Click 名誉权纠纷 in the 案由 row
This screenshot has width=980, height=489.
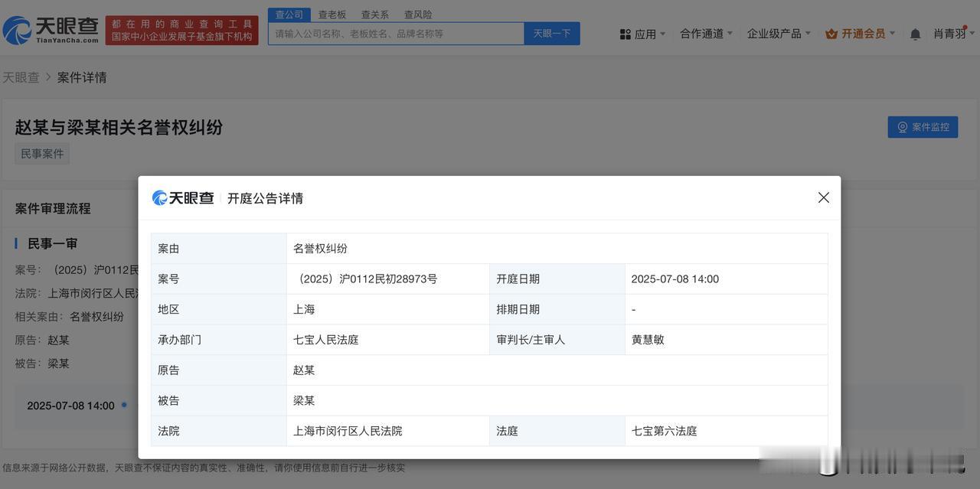coord(320,249)
